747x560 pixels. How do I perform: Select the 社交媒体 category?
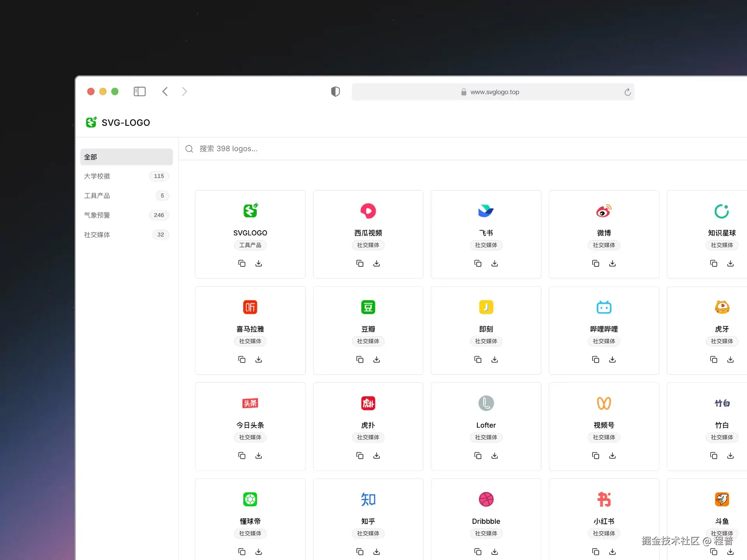pyautogui.click(x=97, y=234)
